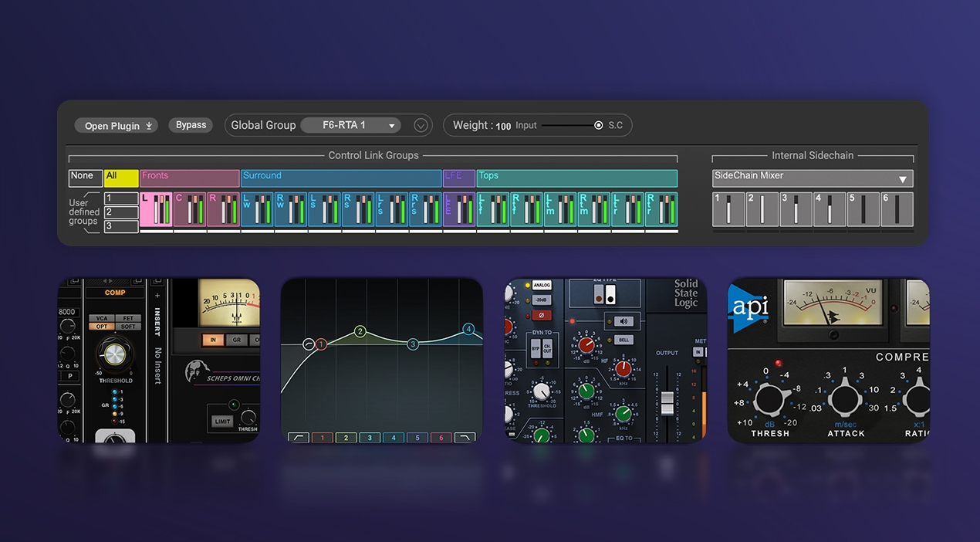Toggle the Bypass button
This screenshot has width=980, height=542.
pyautogui.click(x=191, y=125)
